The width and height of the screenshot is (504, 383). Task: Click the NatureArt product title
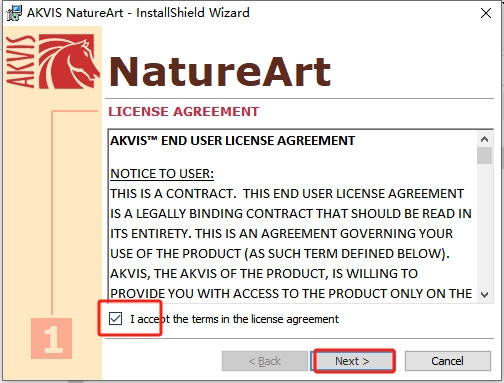coord(220,72)
